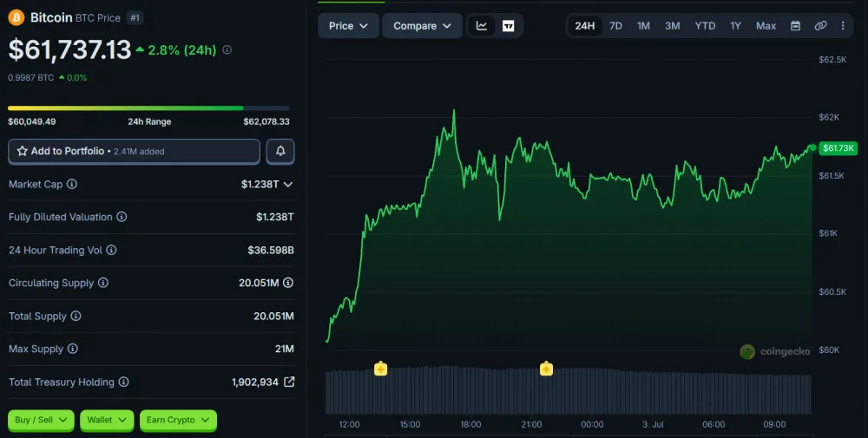Select the 1Y time range tab
This screenshot has height=438, width=868.
(x=735, y=26)
